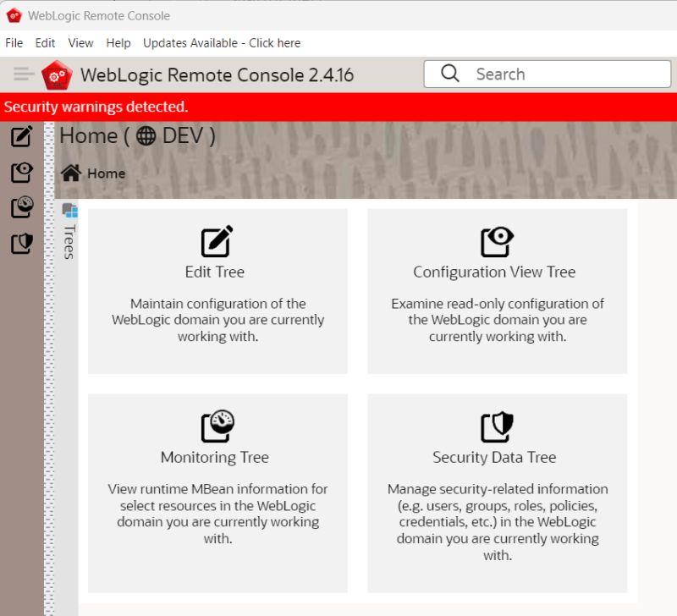Click 'View runtime MBean information' description text

point(217,514)
